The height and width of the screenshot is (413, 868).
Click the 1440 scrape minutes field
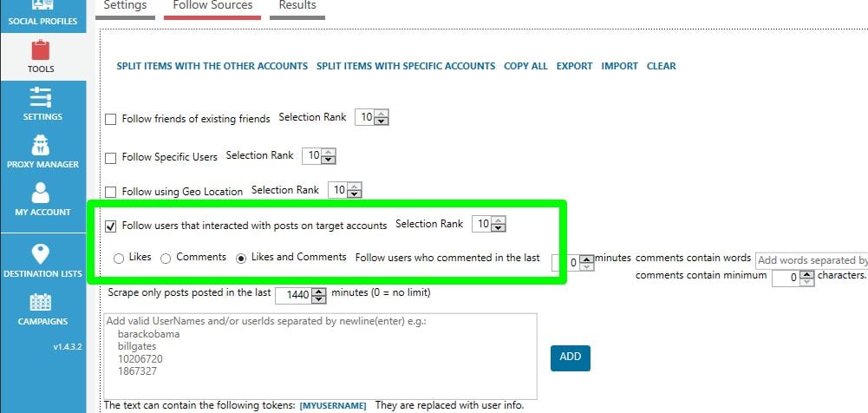(293, 295)
